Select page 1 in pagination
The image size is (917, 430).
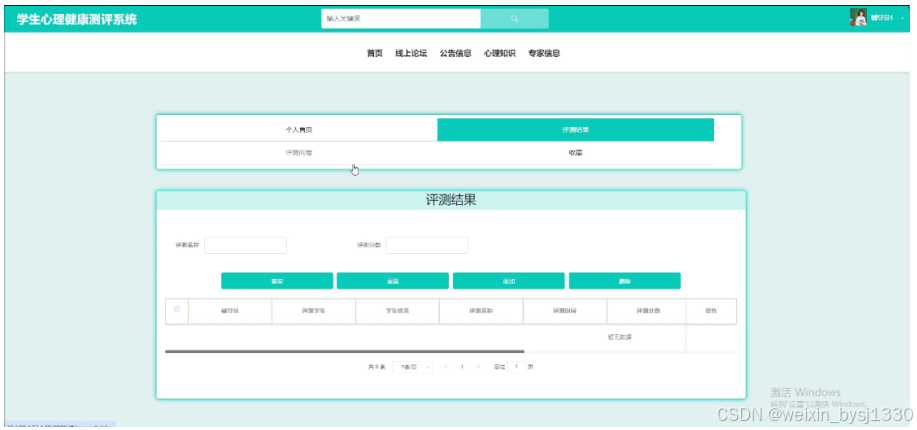point(462,367)
